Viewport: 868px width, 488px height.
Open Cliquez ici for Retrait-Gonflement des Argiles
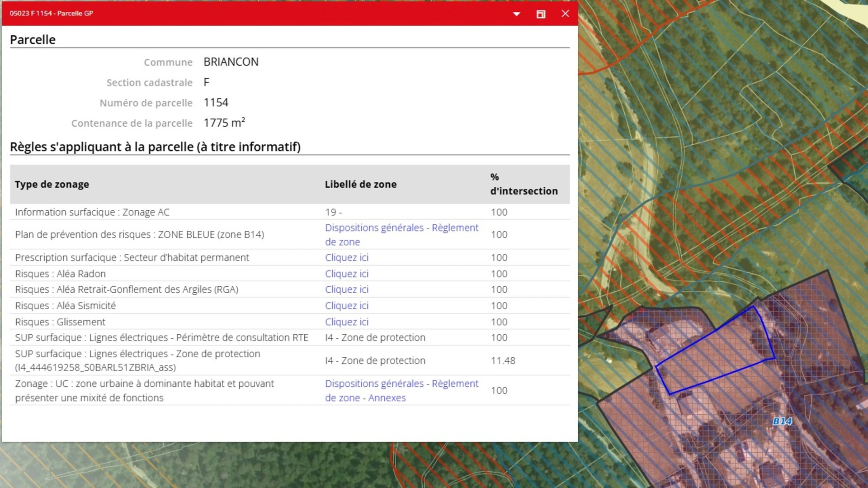[347, 289]
